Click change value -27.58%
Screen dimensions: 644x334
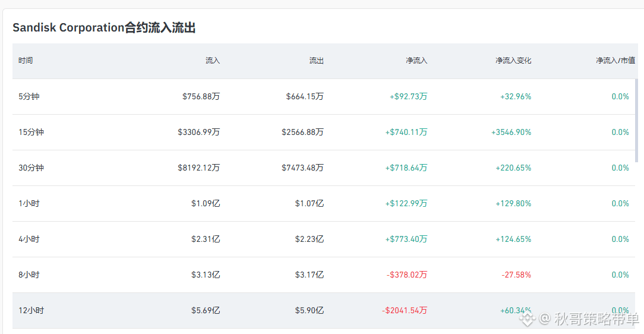coord(516,275)
